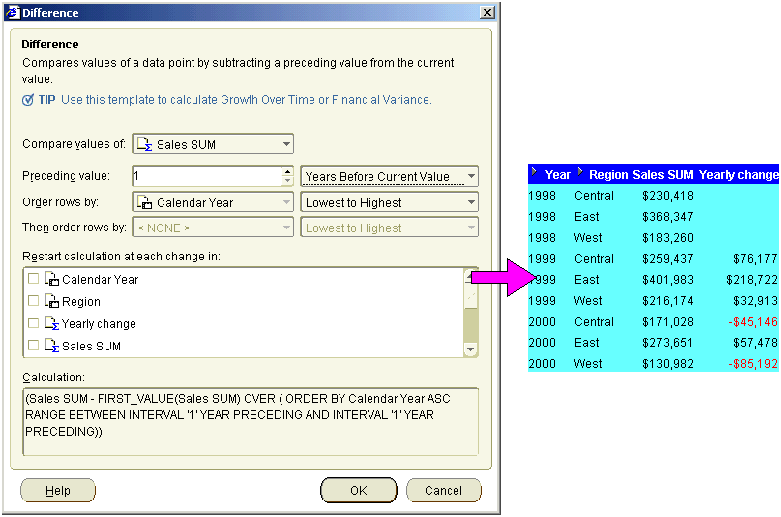781x517 pixels.
Task: Decrease the Preceding value with down spinner
Action: 287,181
